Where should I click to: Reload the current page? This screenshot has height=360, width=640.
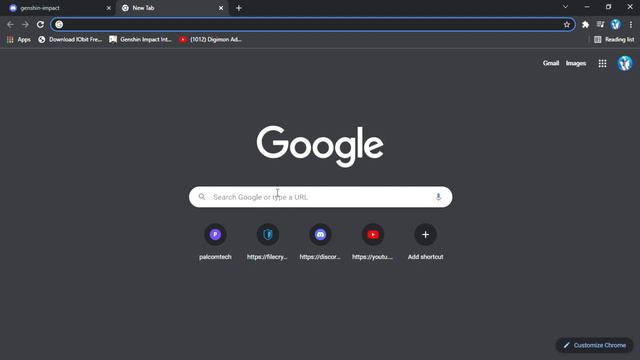click(40, 24)
